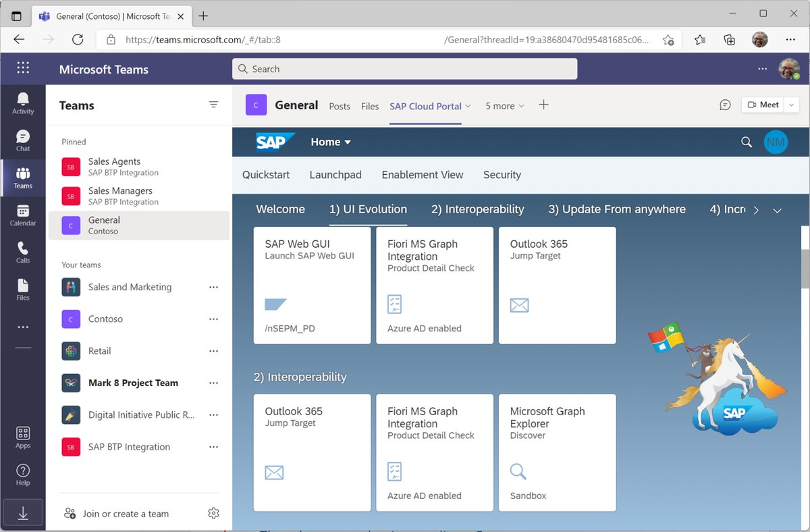Open the Activity bell icon
Image resolution: width=810 pixels, height=532 pixels.
[x=23, y=103]
